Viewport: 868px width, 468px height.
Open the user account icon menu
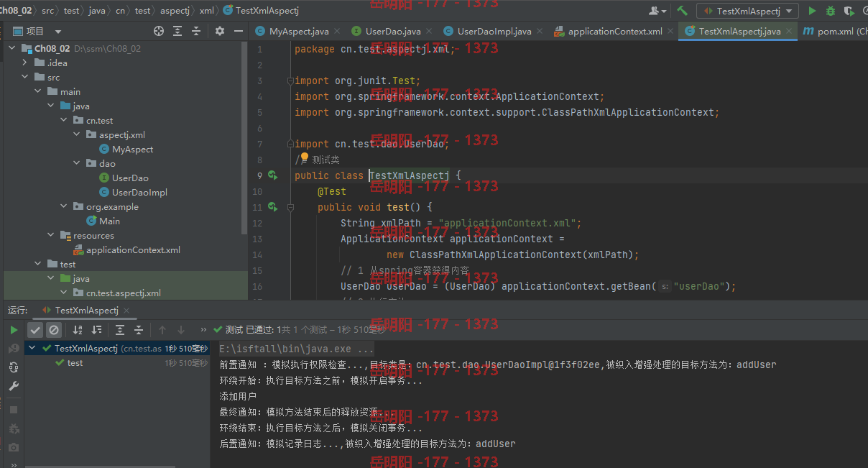[657, 11]
